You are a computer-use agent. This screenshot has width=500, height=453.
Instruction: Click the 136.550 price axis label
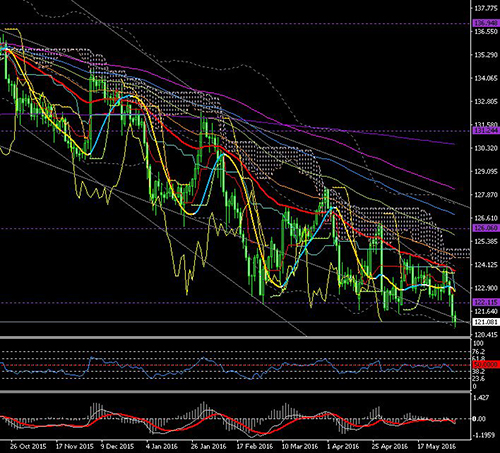(486, 32)
